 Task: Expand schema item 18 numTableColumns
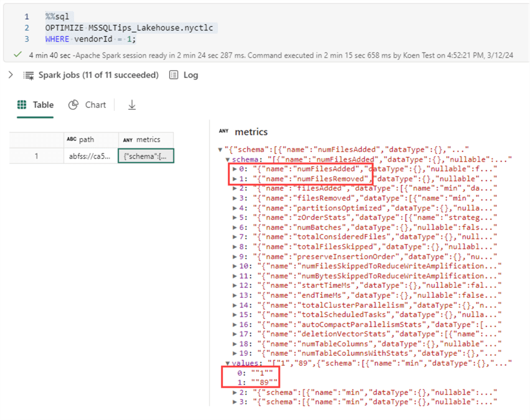pyautogui.click(x=235, y=344)
